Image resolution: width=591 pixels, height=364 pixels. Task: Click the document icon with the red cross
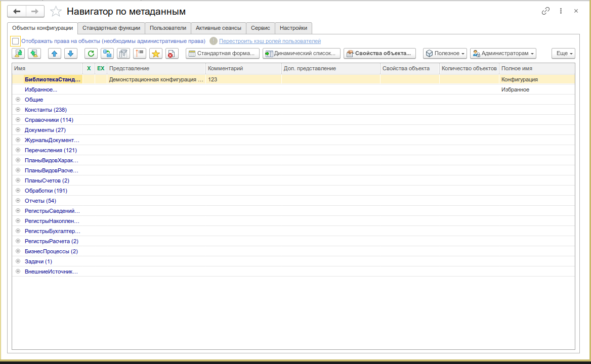point(172,54)
